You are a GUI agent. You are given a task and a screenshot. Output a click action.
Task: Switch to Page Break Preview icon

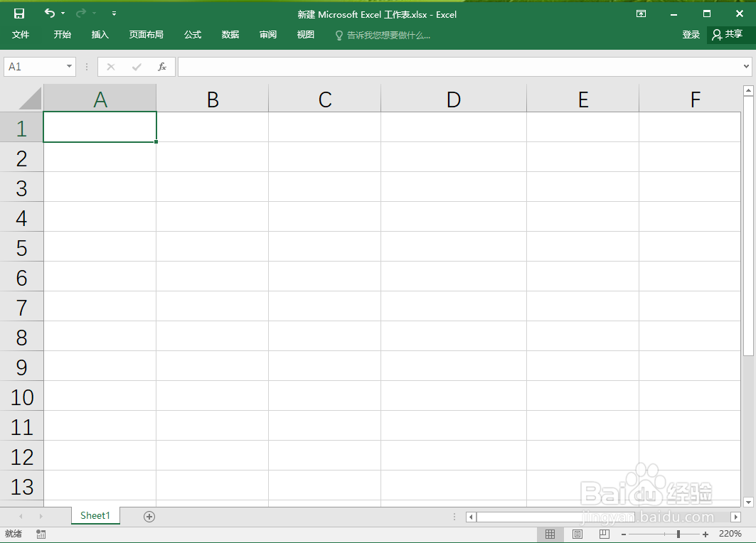pos(604,534)
